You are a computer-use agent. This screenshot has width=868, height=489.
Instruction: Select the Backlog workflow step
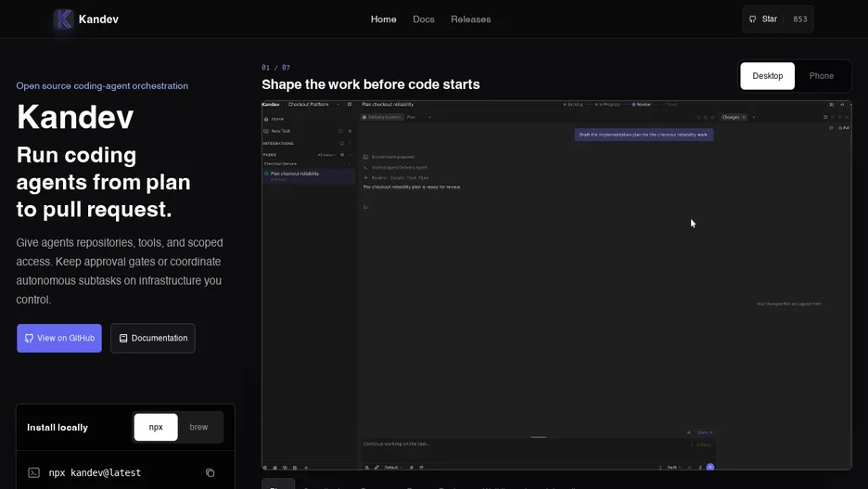coord(573,104)
